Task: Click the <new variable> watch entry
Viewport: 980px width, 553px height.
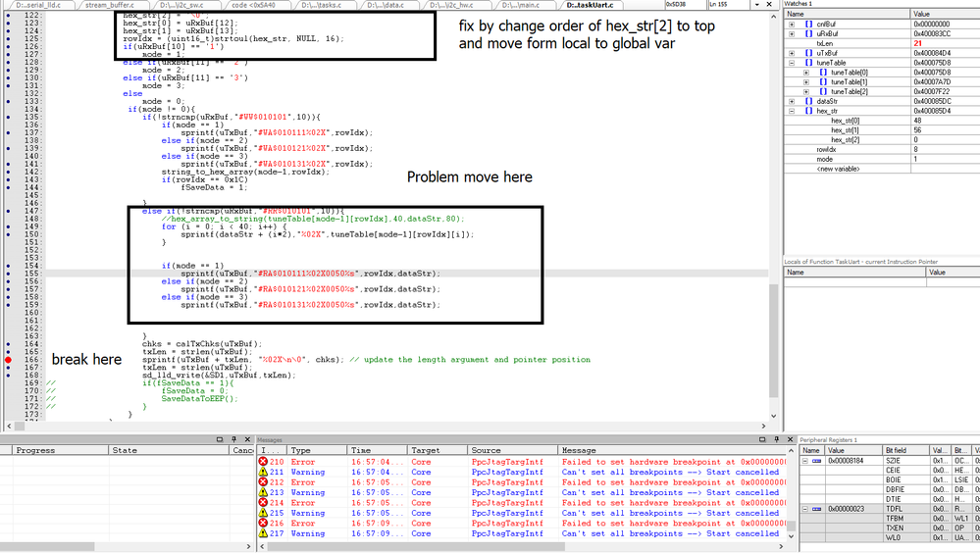Action: pos(838,169)
